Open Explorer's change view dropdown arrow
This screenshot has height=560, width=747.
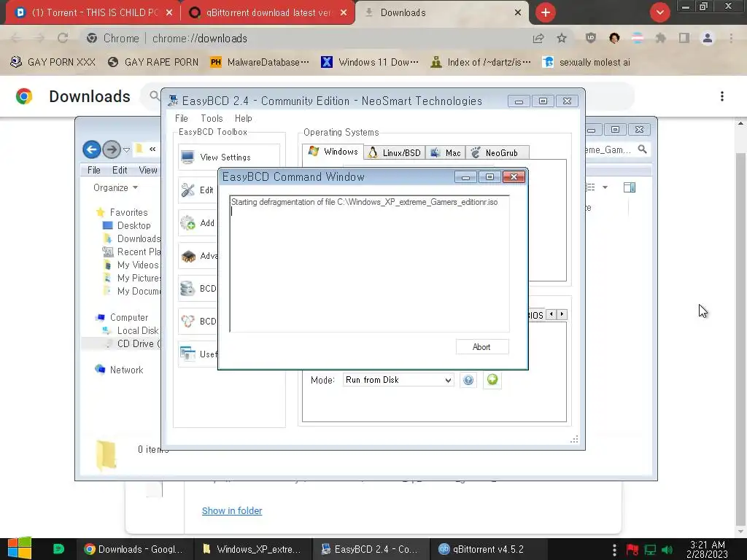coord(605,187)
